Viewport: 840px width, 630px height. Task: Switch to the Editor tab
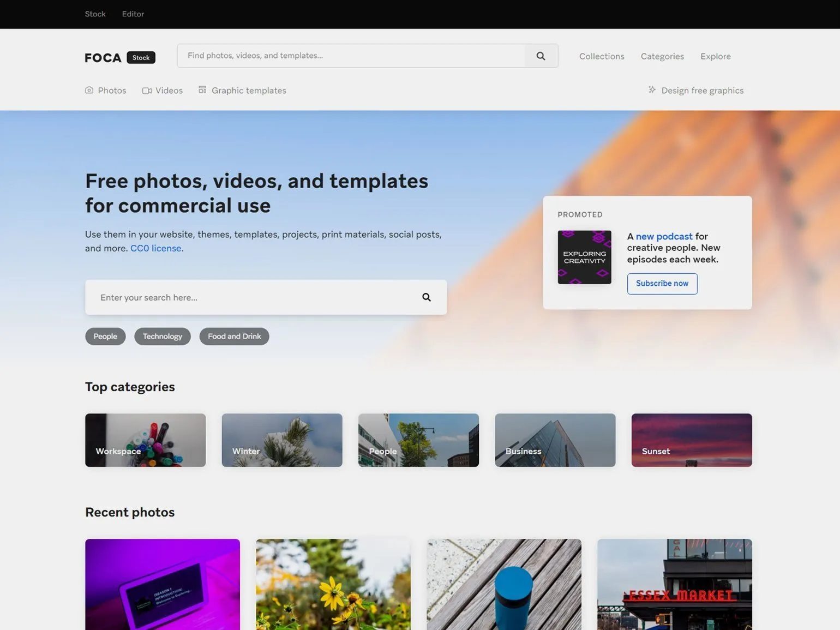point(133,14)
